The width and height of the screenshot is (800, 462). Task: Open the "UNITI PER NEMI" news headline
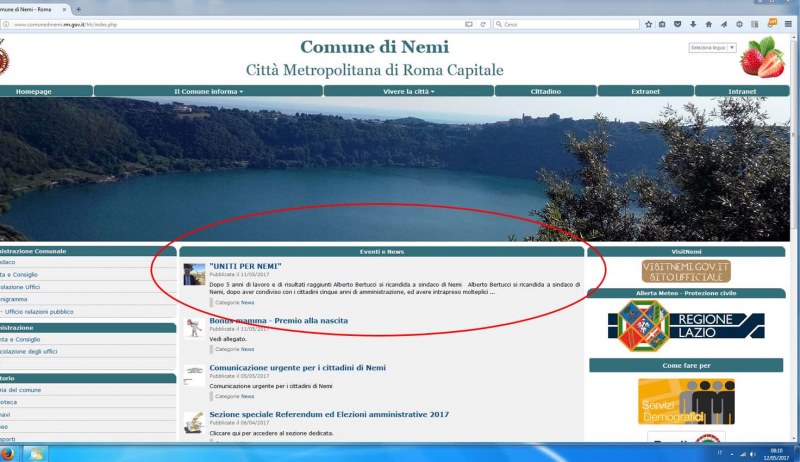(245, 266)
